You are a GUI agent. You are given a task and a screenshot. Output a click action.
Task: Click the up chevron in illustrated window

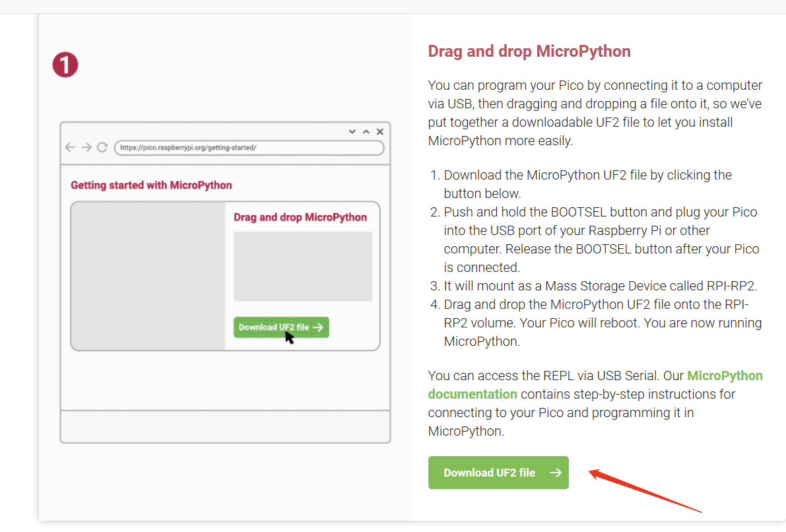click(366, 131)
